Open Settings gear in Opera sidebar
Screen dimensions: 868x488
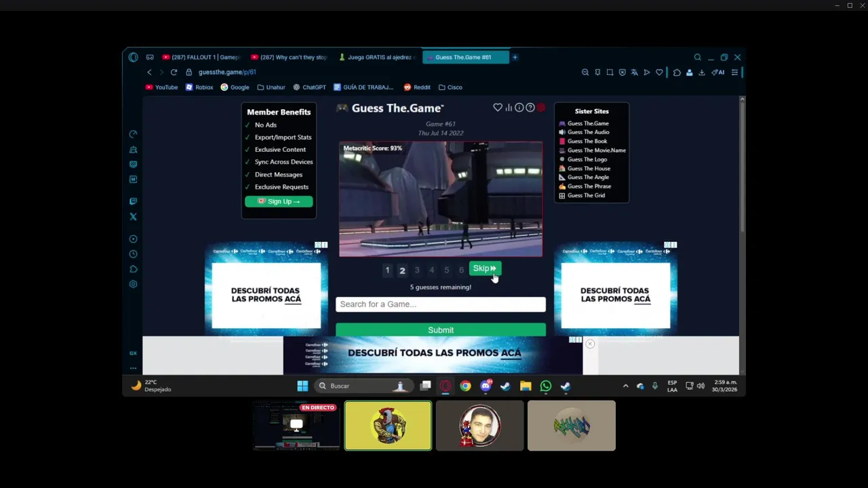pos(133,284)
